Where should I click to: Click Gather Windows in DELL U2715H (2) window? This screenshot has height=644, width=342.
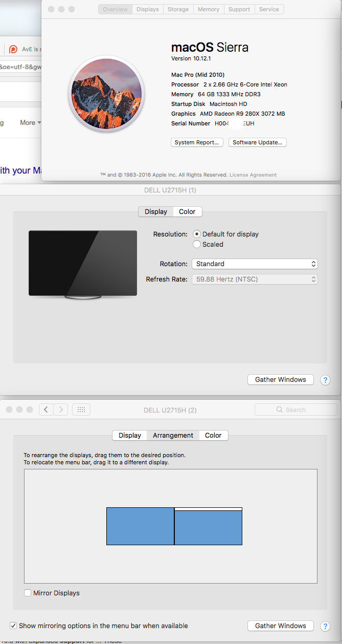pyautogui.click(x=281, y=626)
